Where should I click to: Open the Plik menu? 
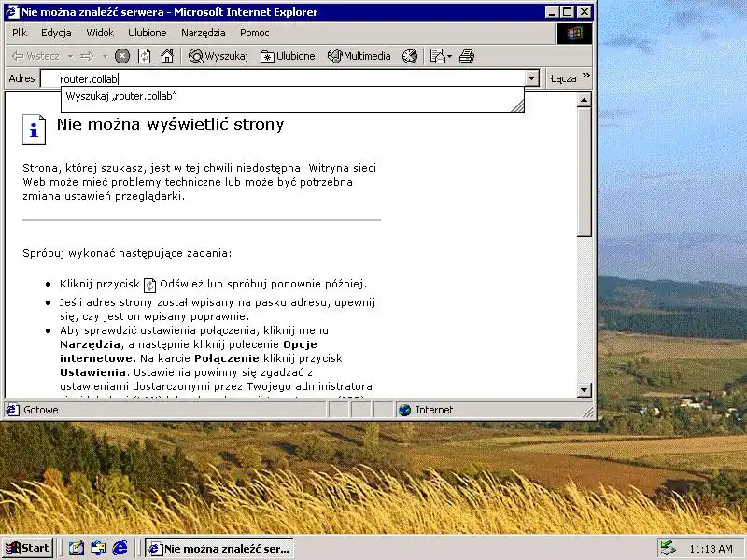pos(20,33)
